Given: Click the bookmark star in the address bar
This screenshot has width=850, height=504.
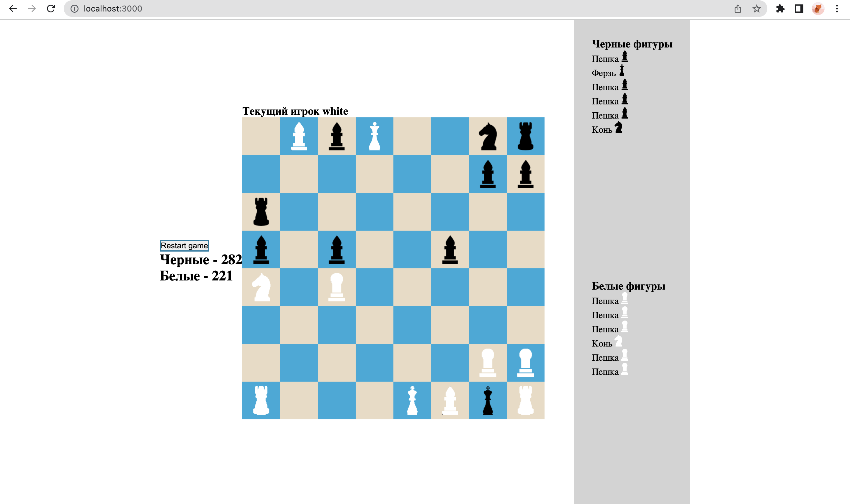Looking at the screenshot, I should (x=756, y=9).
